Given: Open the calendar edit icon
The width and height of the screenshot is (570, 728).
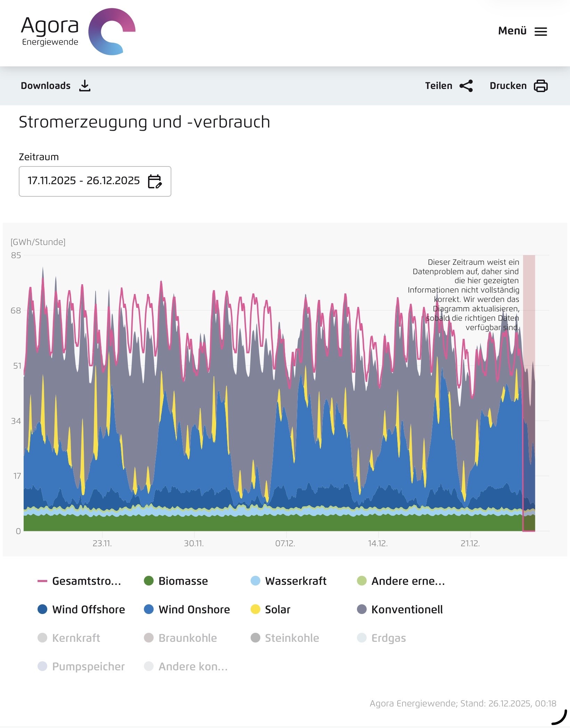Looking at the screenshot, I should 155,181.
